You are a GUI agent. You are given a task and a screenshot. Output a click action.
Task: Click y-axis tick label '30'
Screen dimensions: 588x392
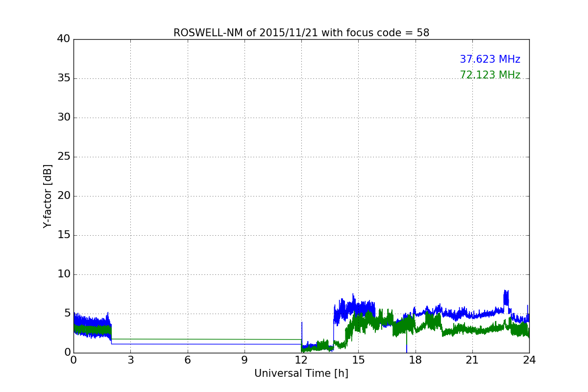[64, 118]
